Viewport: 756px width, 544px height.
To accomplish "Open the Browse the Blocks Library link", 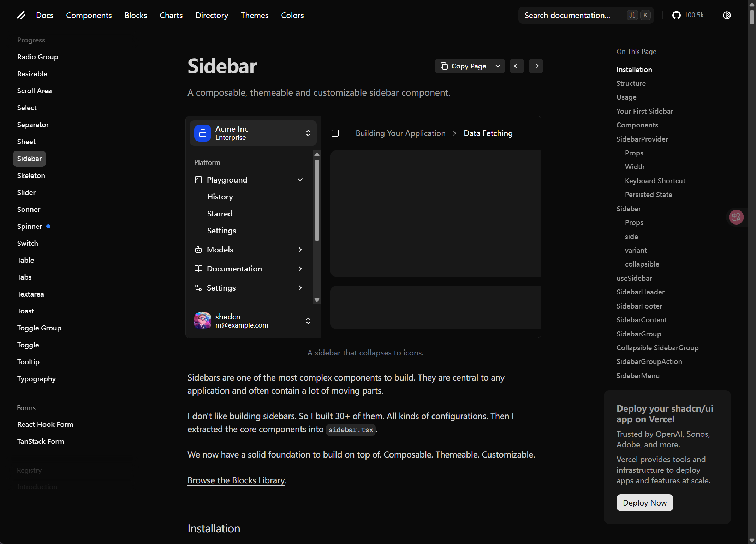I will coord(236,480).
